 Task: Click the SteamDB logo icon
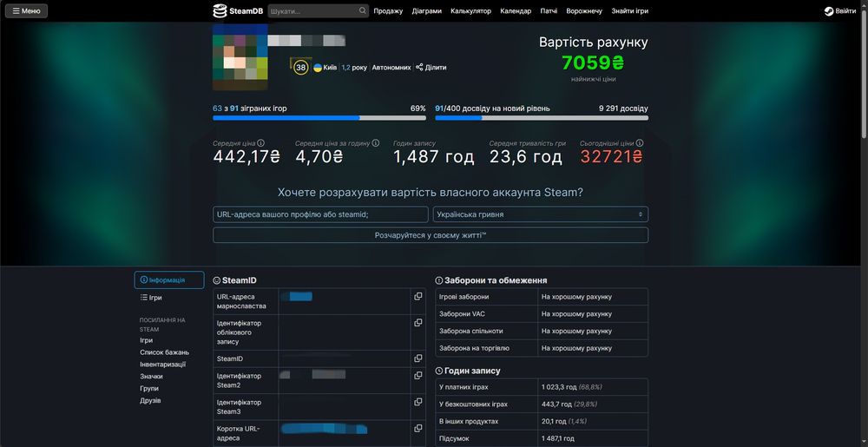(220, 11)
